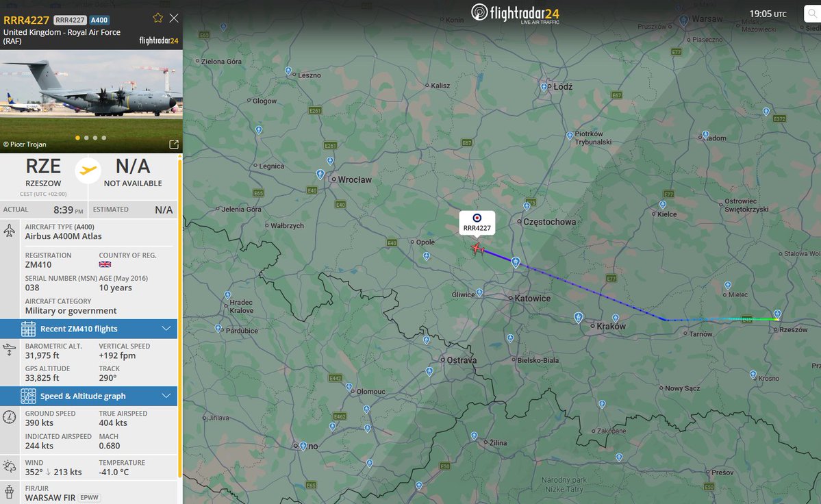Select the second photo carousel dot
The width and height of the screenshot is (821, 504).
[86, 138]
